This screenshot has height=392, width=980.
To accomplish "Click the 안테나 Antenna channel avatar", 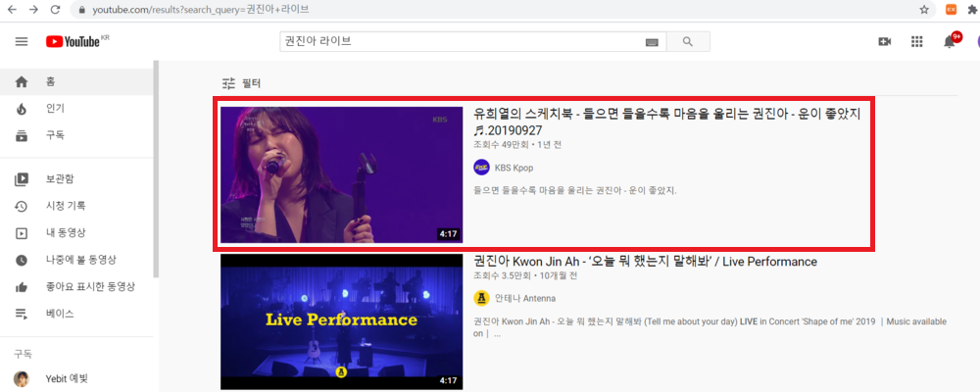I will click(x=481, y=298).
